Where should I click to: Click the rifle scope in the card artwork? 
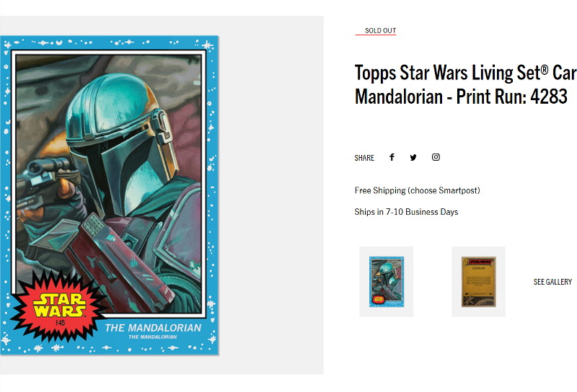click(46, 167)
